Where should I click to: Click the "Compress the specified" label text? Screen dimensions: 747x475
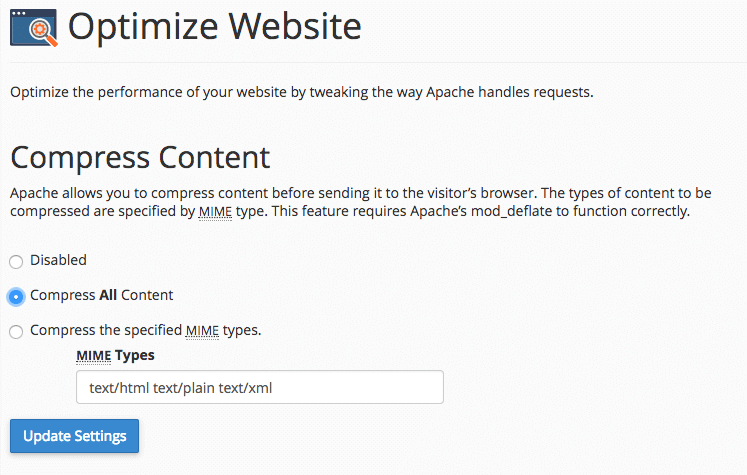coord(106,330)
